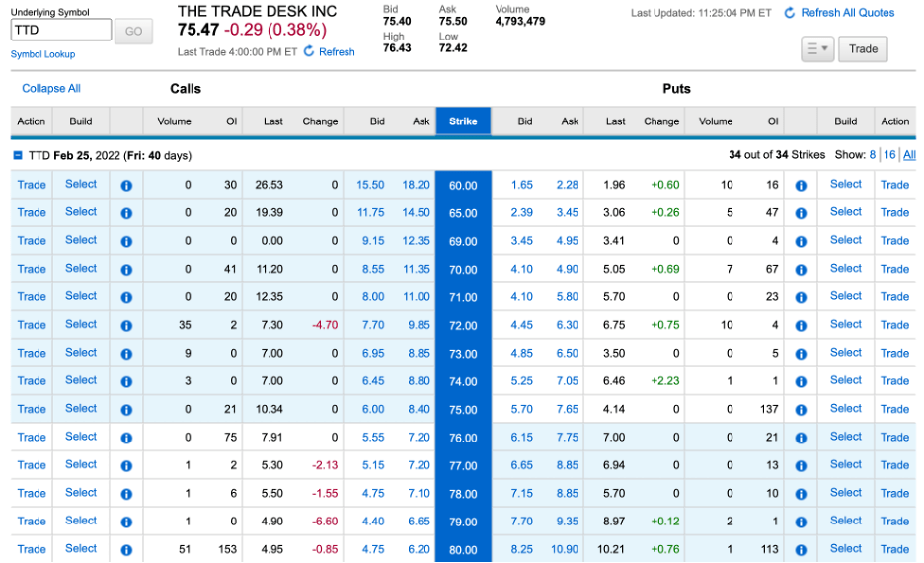Screen dimensions: 924x563
Task: Click call info icon for 70.00 strike
Action: pos(126,270)
